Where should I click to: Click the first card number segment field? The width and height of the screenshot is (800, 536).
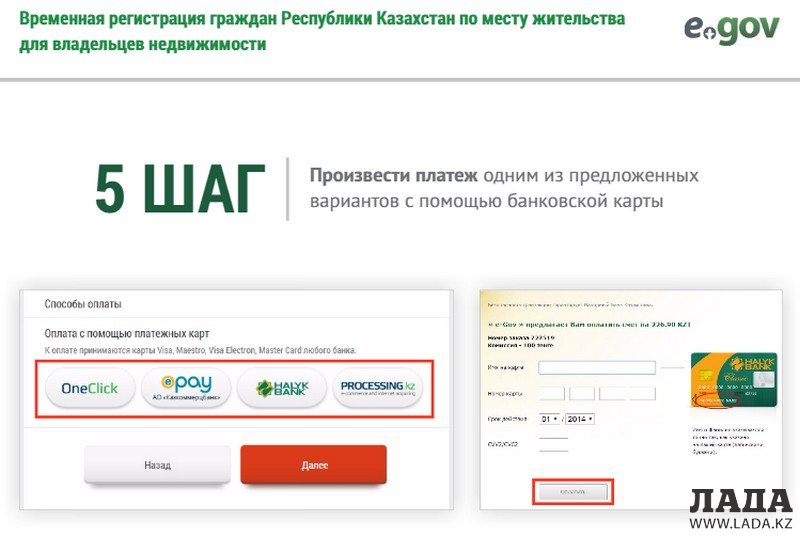coord(552,393)
